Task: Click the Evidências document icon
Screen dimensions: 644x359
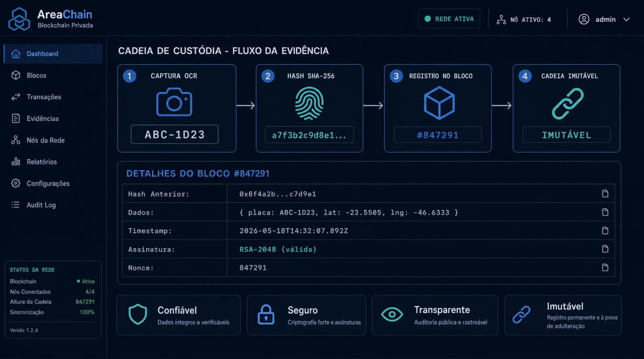Action: [16, 119]
